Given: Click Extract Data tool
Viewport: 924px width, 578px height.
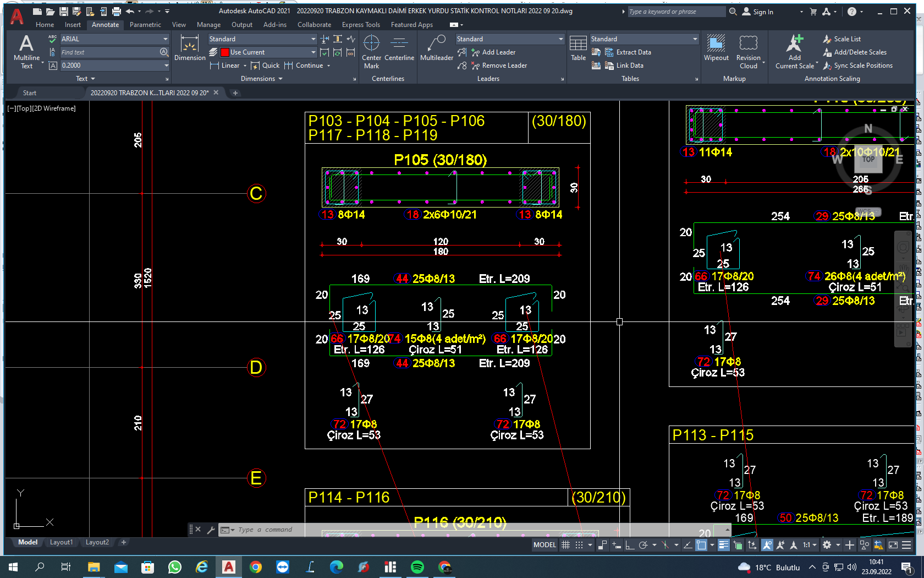Looking at the screenshot, I should 628,52.
